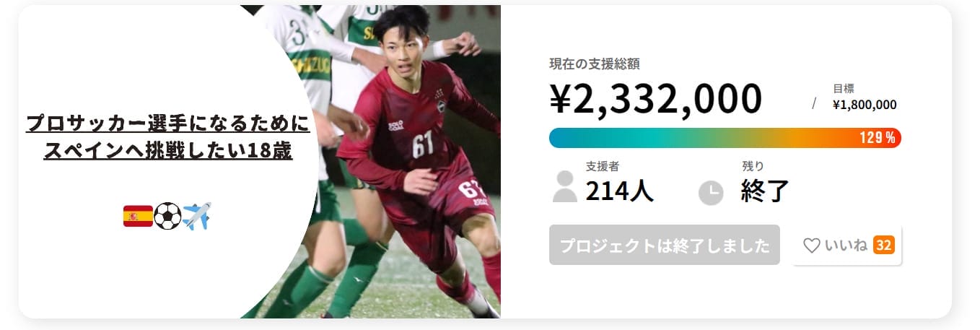The height and width of the screenshot is (330, 980).
Task: Click the project title プロサッカー選手になるために
Action: pyautogui.click(x=168, y=123)
